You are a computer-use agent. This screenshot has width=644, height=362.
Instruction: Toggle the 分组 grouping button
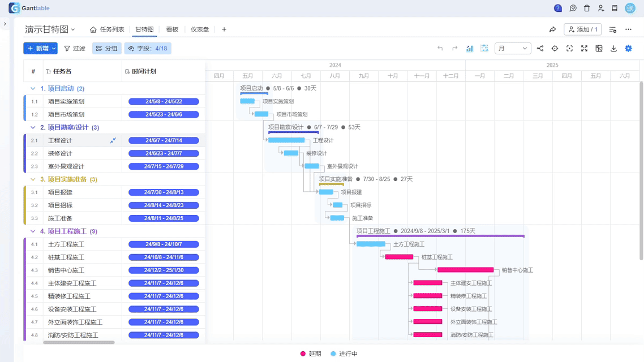tap(106, 49)
